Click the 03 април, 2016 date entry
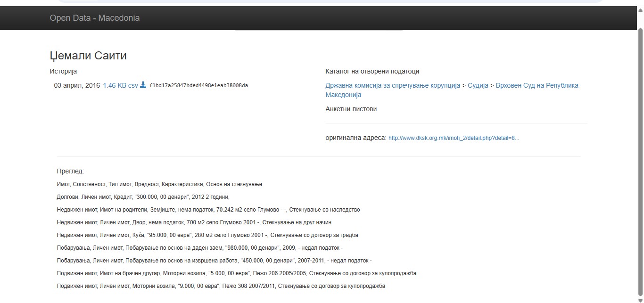644x303 pixels. click(x=77, y=85)
